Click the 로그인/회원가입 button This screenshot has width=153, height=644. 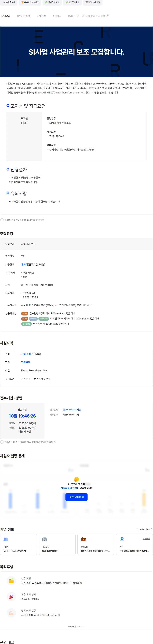[x=76, y=497]
